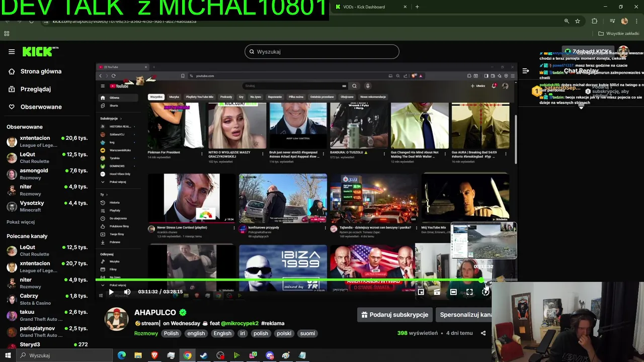The width and height of the screenshot is (644, 362).
Task: Click the AHAPULCO channel avatar
Action: tap(116, 319)
